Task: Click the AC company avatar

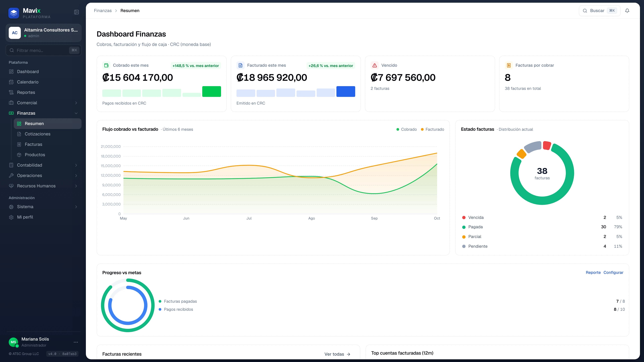Action: tap(15, 33)
